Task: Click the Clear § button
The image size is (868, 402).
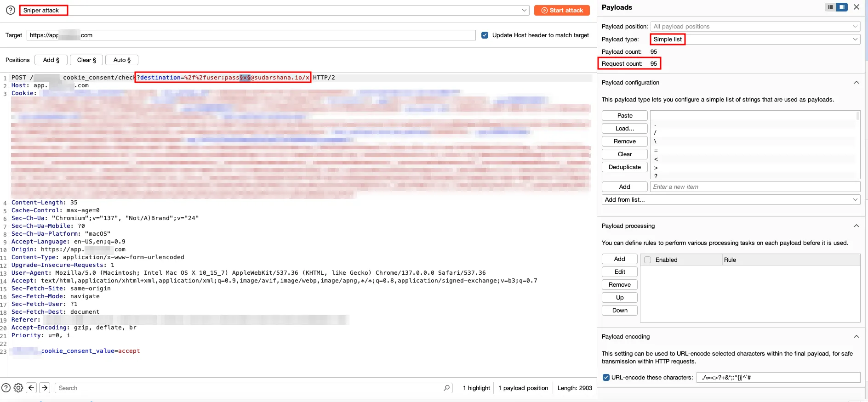Action: click(86, 60)
